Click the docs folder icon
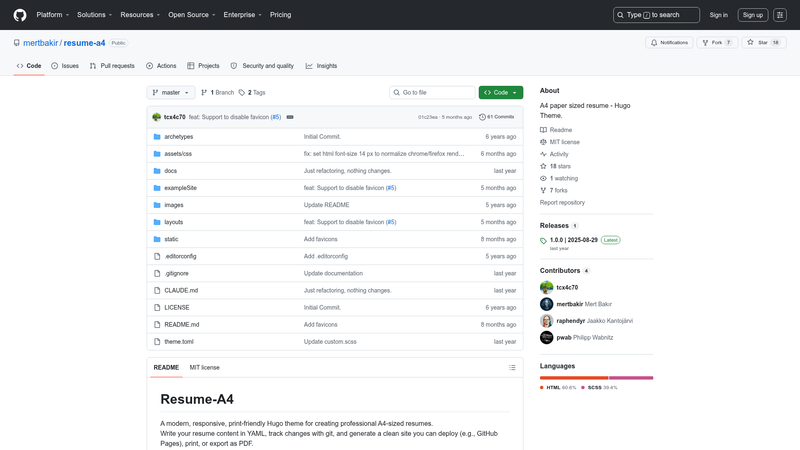Viewport: 800px width, 450px height. (x=157, y=171)
